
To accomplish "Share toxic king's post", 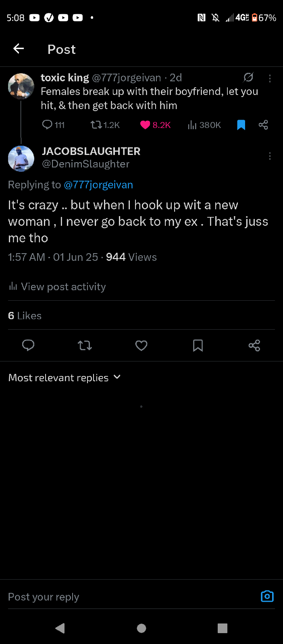I will (263, 125).
